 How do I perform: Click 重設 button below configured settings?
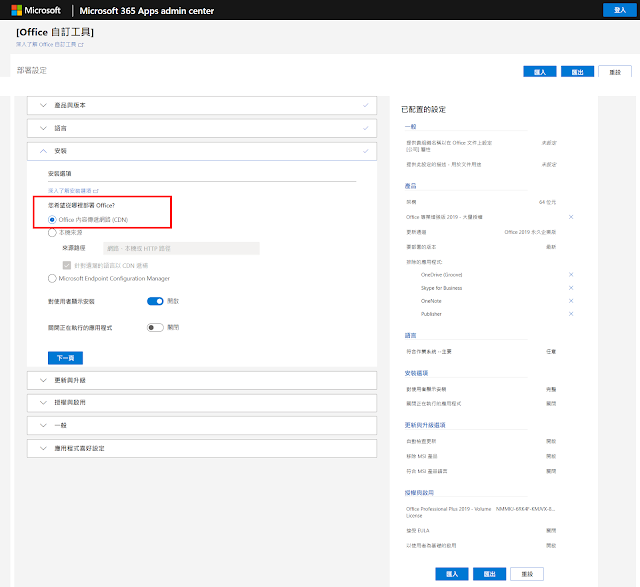pyautogui.click(x=527, y=574)
